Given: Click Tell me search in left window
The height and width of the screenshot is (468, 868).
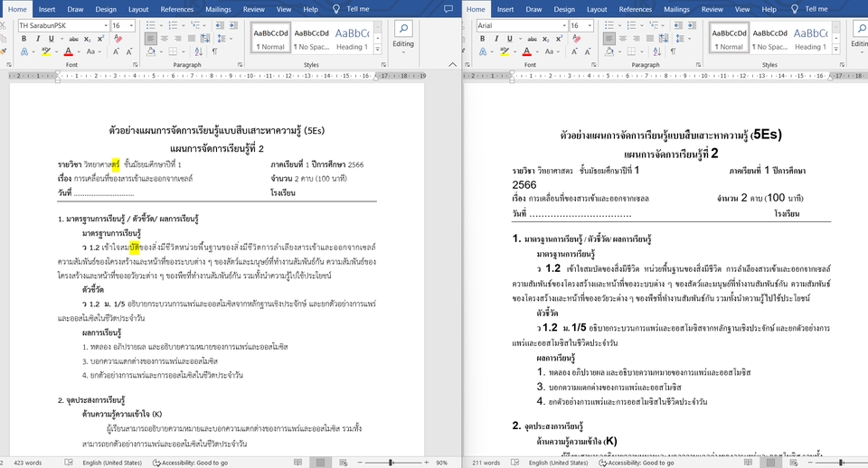Looking at the screenshot, I should point(351,9).
